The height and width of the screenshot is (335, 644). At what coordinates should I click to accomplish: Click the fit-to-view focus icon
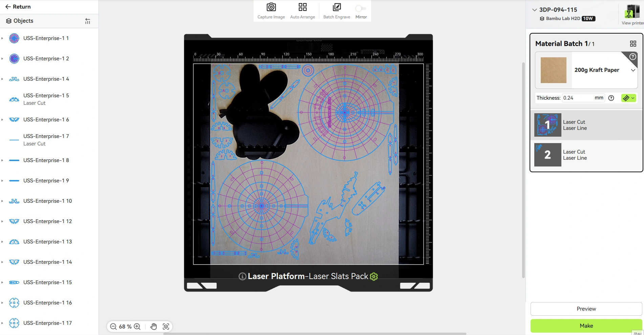(x=166, y=327)
